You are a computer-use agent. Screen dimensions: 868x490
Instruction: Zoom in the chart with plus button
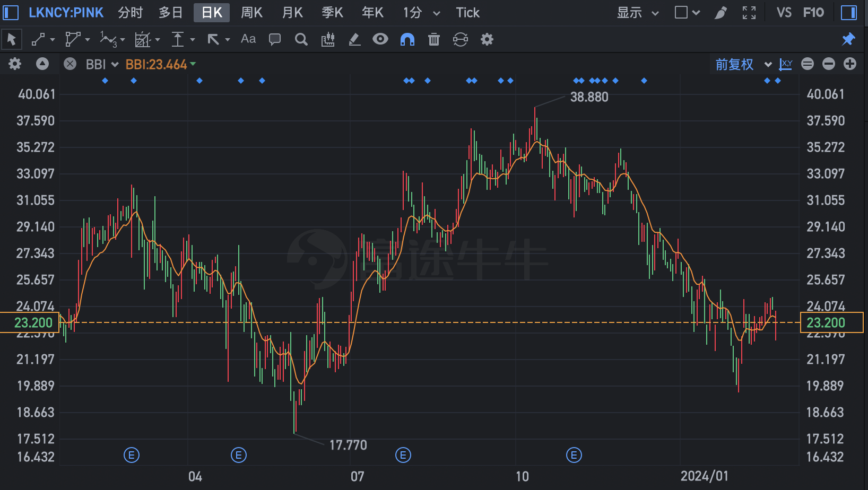click(850, 65)
